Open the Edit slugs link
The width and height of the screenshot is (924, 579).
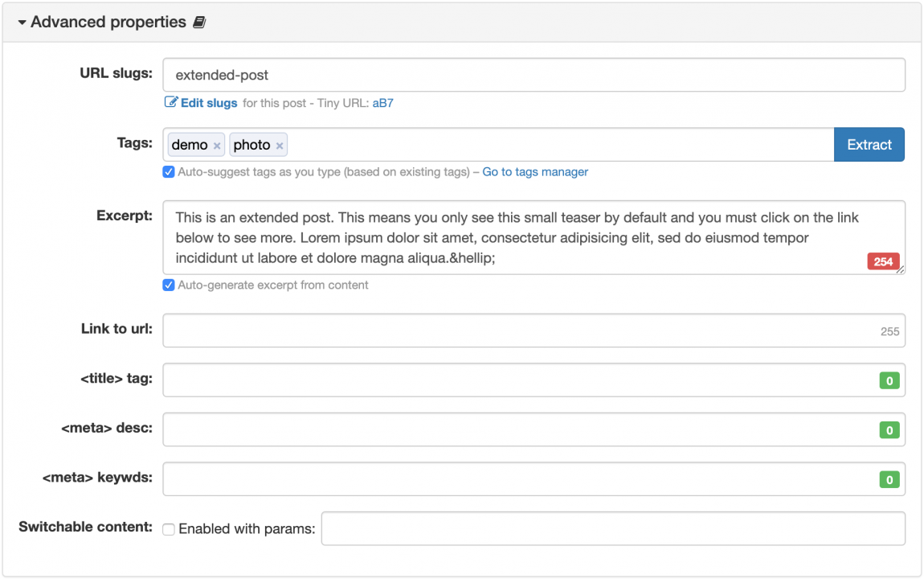click(x=209, y=103)
